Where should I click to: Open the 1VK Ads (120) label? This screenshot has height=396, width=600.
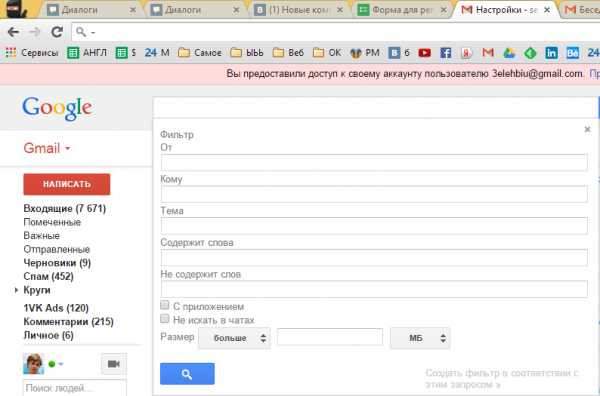[56, 308]
